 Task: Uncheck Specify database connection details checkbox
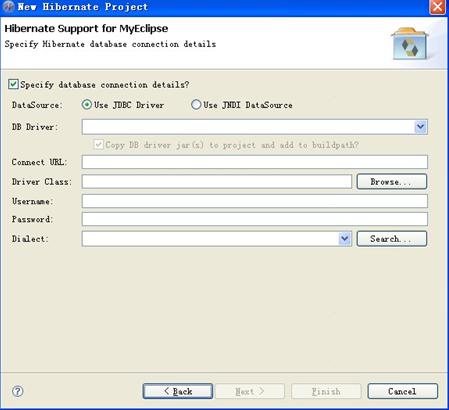tap(13, 84)
